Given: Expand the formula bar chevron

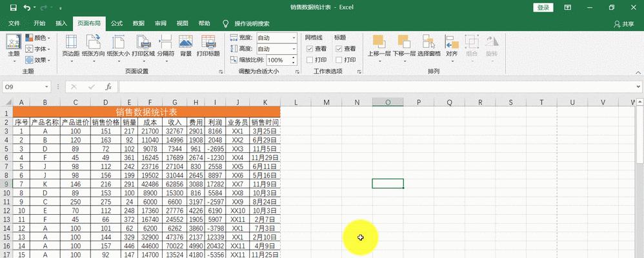Looking at the screenshot, I should click(x=639, y=86).
